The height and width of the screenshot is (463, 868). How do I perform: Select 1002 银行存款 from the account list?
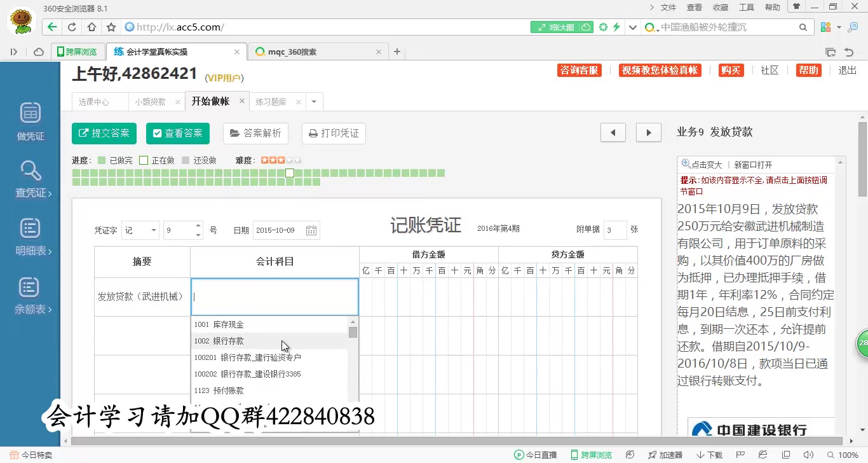point(219,341)
